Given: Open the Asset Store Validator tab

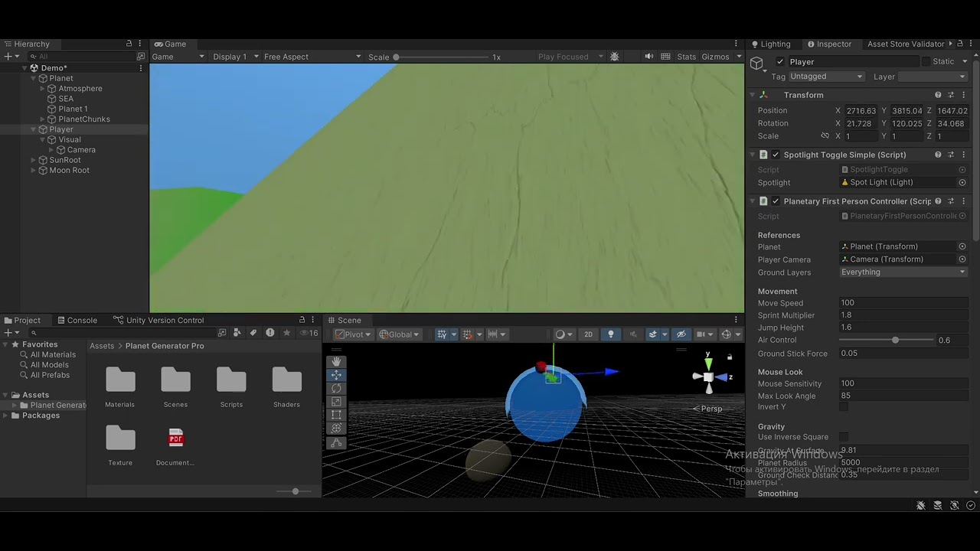Looking at the screenshot, I should tap(905, 44).
